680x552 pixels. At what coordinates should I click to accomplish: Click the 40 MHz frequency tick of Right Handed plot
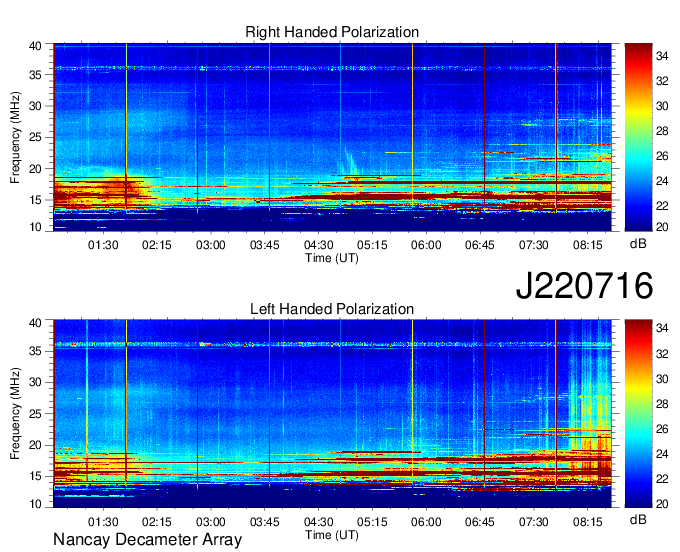[35, 46]
